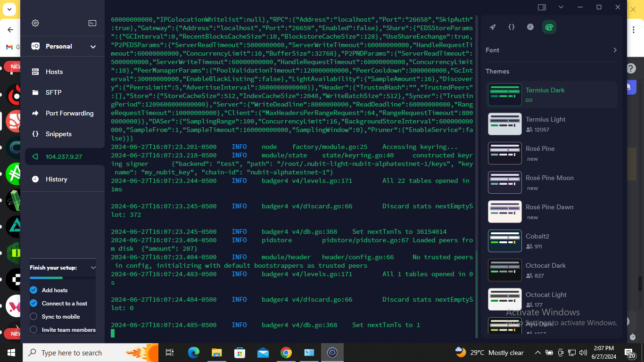
Task: Toggle the side panel layout icon in title bar
Action: tap(542, 7)
